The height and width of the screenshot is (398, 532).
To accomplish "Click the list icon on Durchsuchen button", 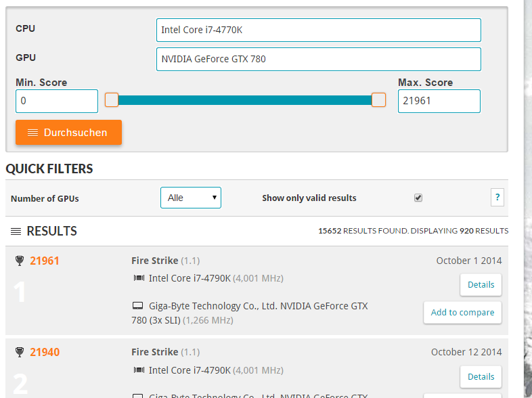I will 32,133.
